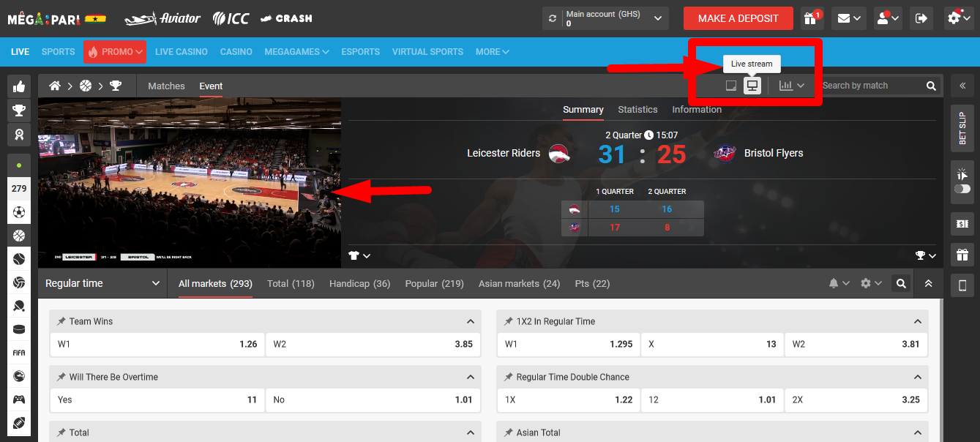The height and width of the screenshot is (442, 980).
Task: Open the FIFA section icon
Action: [19, 353]
